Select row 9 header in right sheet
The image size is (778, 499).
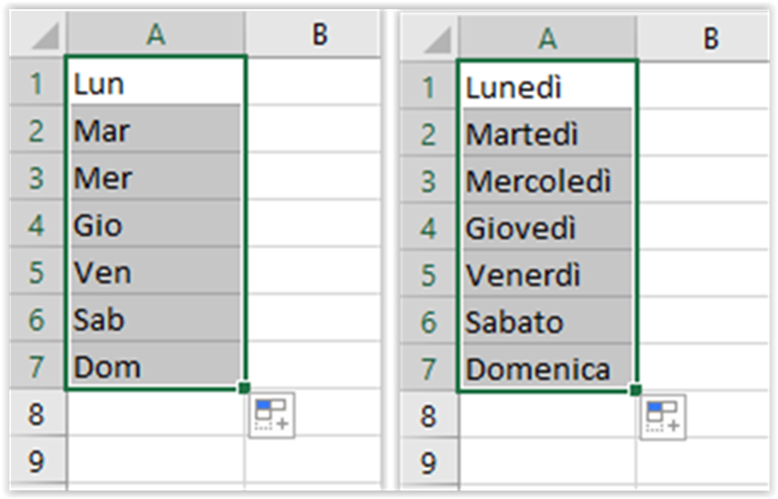point(430,462)
